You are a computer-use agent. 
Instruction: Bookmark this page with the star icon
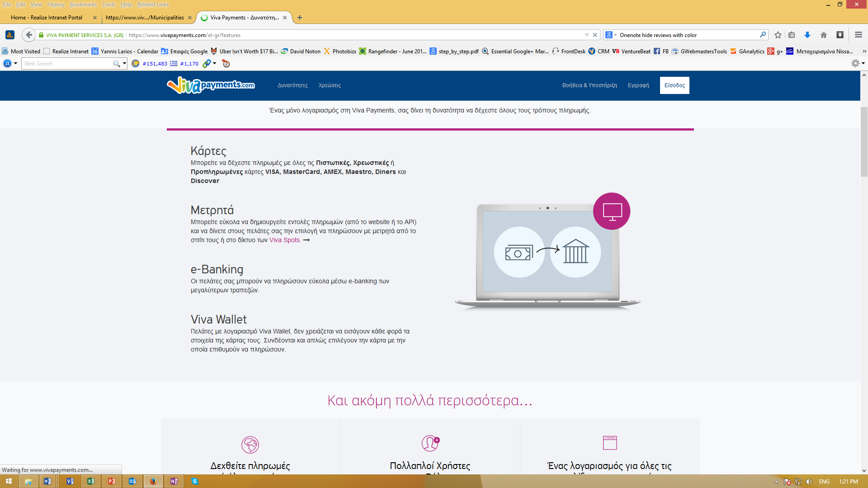click(x=778, y=35)
